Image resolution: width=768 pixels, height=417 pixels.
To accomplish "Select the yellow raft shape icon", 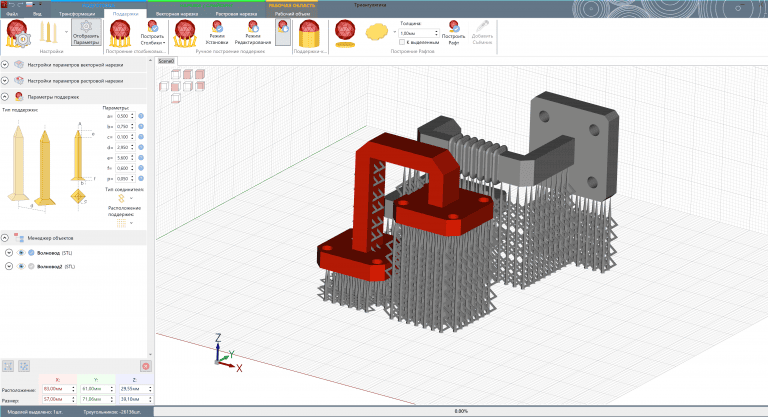I will click(x=378, y=33).
